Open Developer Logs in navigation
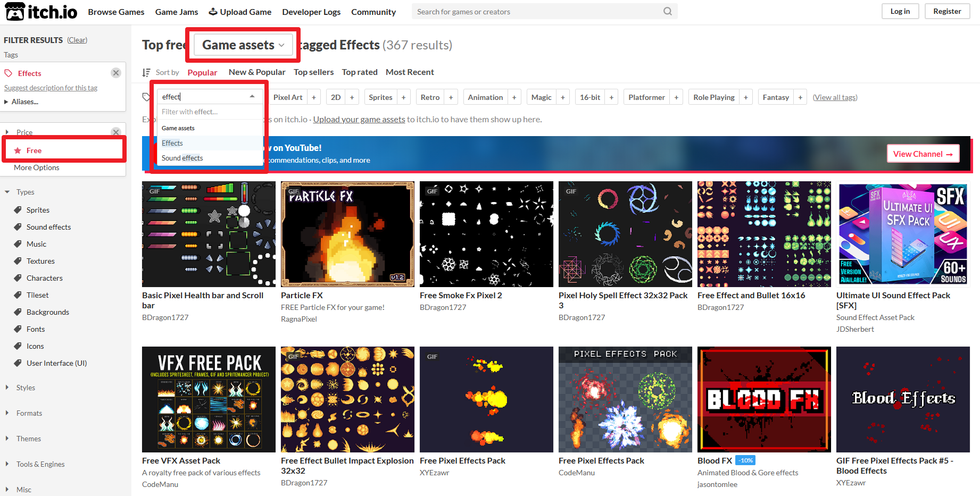 pyautogui.click(x=311, y=12)
